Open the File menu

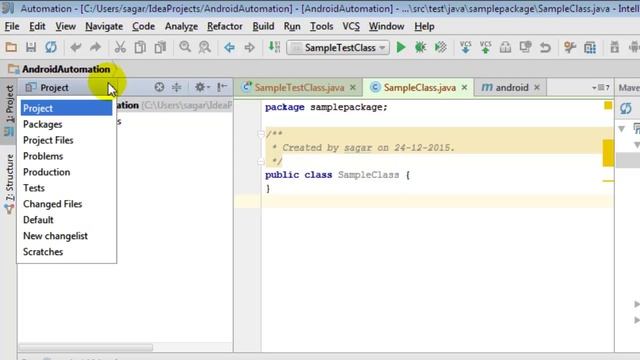(x=12, y=27)
